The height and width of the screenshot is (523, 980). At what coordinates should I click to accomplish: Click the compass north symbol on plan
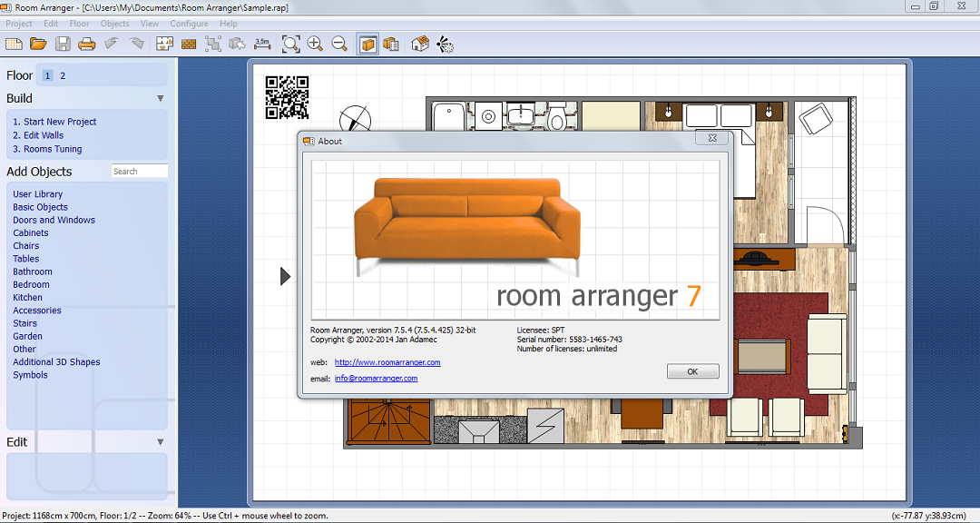(x=355, y=119)
